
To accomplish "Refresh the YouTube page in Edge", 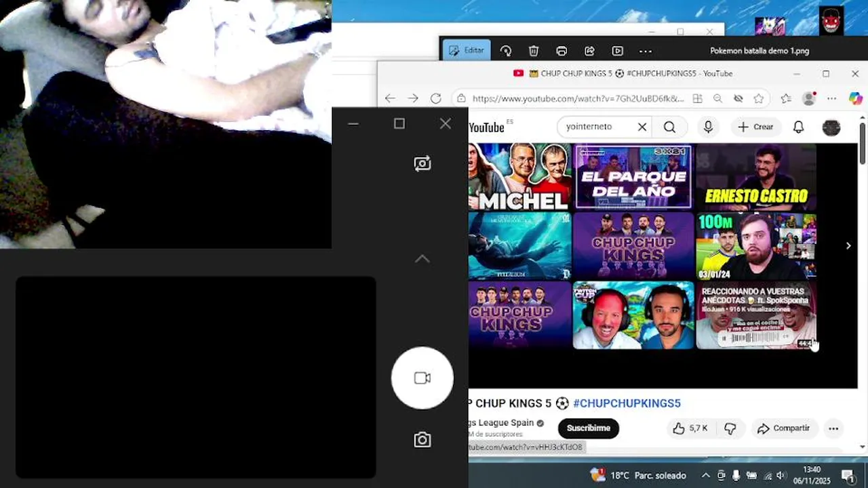I will (x=436, y=98).
